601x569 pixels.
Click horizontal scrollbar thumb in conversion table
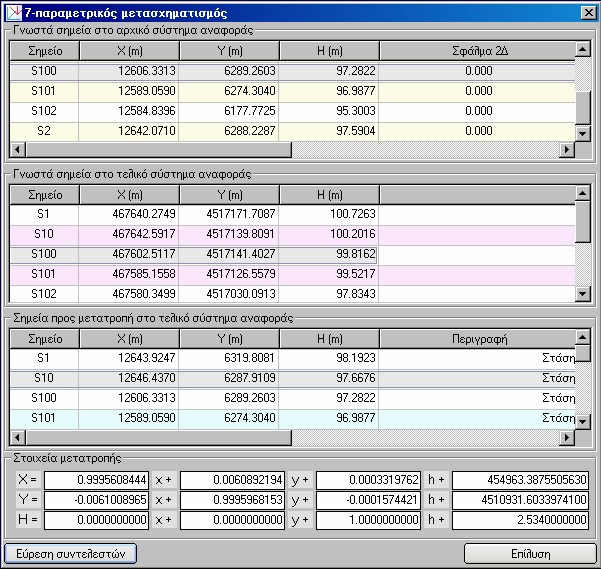tap(158, 437)
